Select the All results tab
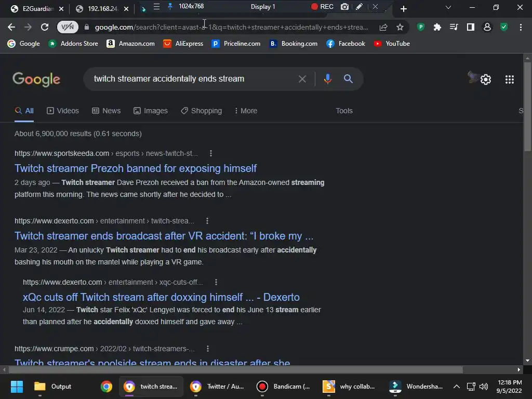The height and width of the screenshot is (399, 532). click(x=24, y=111)
